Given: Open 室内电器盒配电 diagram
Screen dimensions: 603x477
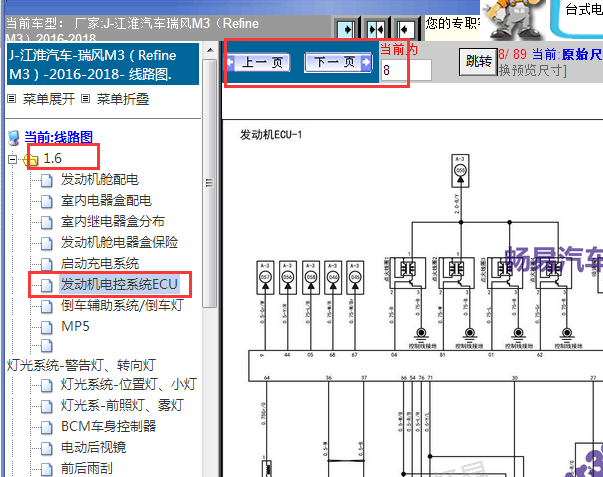Looking at the screenshot, I should (x=106, y=200).
